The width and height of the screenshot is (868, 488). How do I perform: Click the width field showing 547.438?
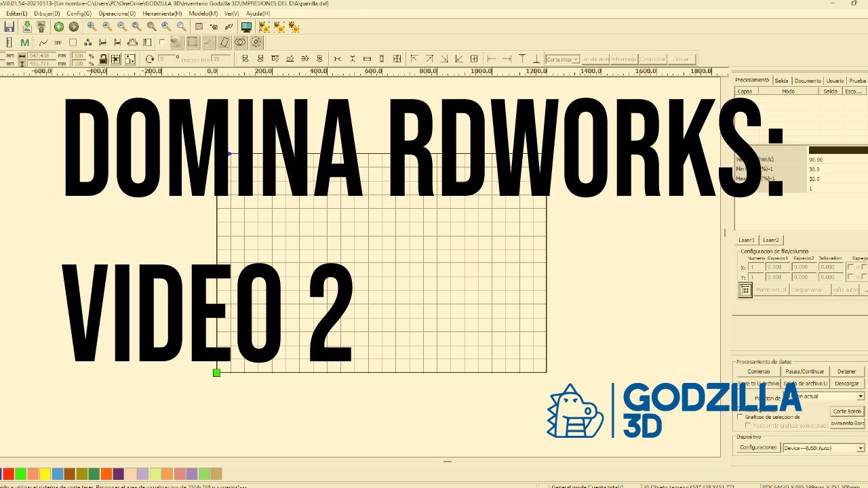41,56
